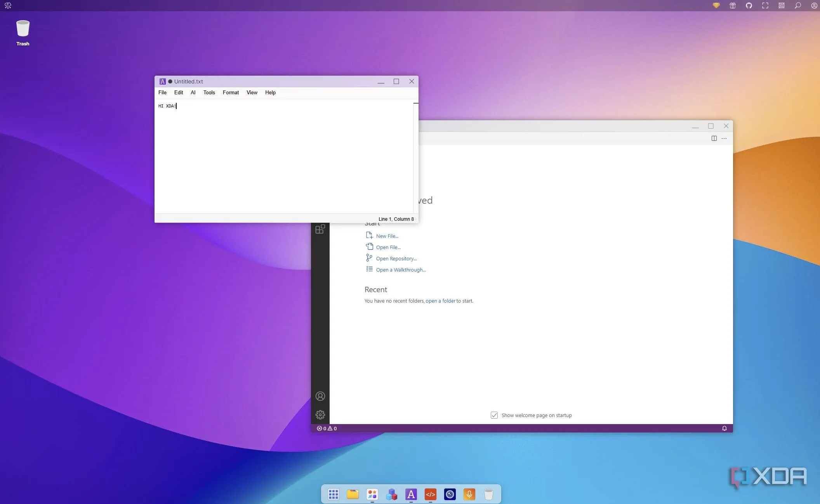The height and width of the screenshot is (504, 820).
Task: Split the editor with the layout icon
Action: pyautogui.click(x=714, y=139)
